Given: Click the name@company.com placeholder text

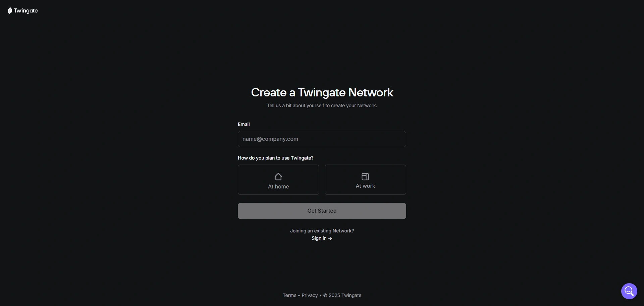Looking at the screenshot, I should point(270,139).
